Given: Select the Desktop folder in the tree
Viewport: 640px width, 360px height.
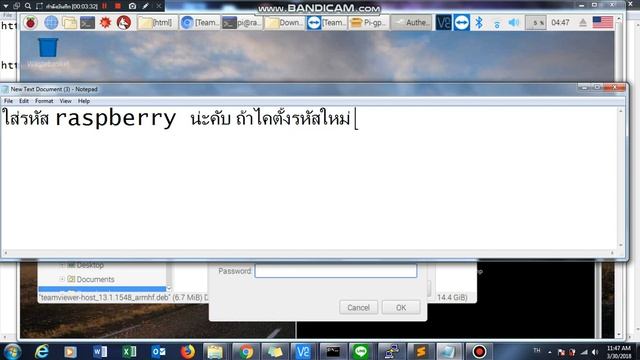Looking at the screenshot, I should coord(90,265).
